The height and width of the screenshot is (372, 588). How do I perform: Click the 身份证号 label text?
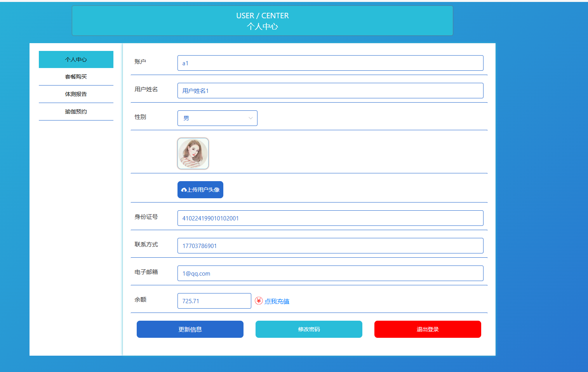click(x=146, y=217)
